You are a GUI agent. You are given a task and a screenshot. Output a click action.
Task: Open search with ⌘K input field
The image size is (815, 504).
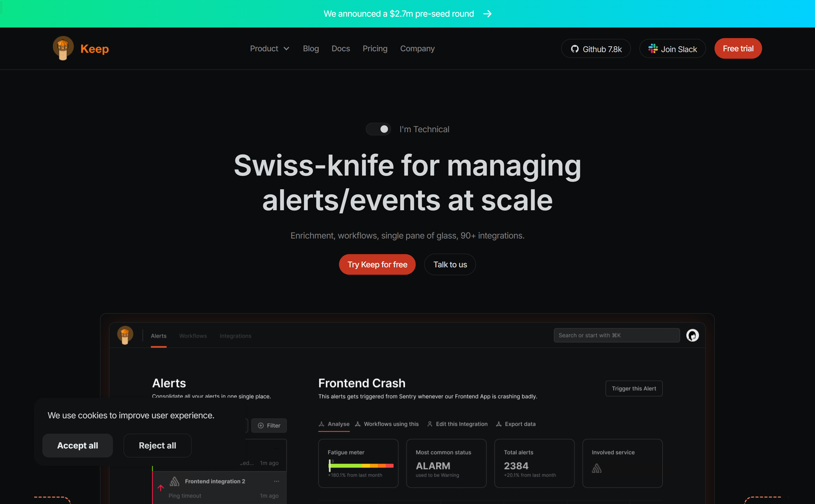616,335
